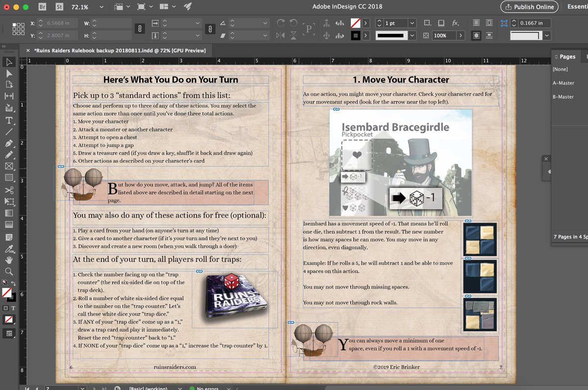
Task: Activate the Free Transform tool
Action: tap(9, 201)
